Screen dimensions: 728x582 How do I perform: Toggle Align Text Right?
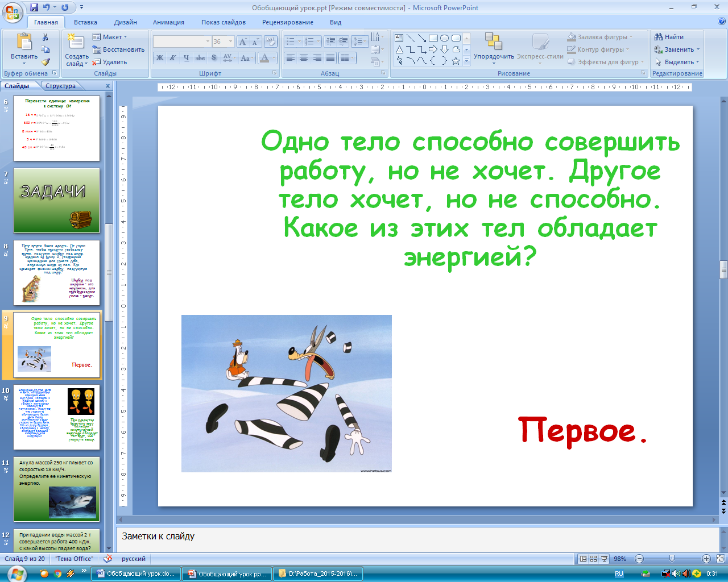pyautogui.click(x=317, y=58)
